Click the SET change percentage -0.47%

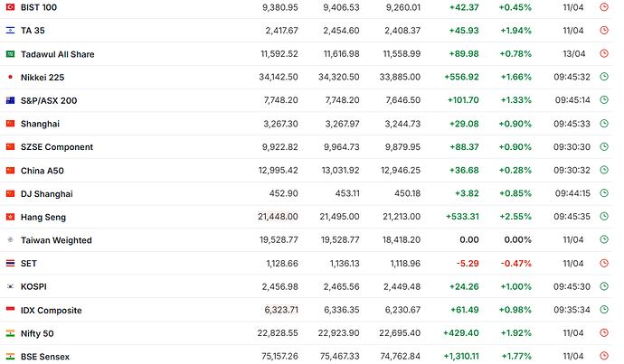click(x=515, y=264)
